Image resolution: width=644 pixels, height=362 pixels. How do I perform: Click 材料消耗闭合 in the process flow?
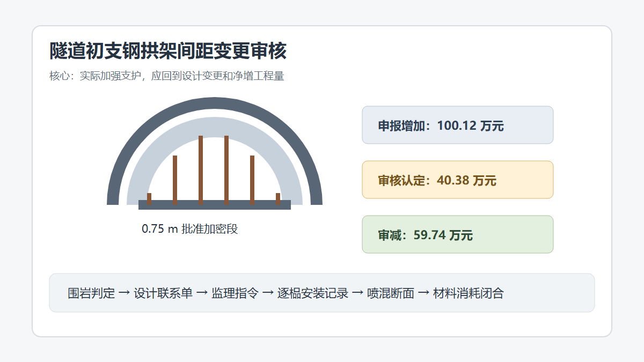click(469, 293)
